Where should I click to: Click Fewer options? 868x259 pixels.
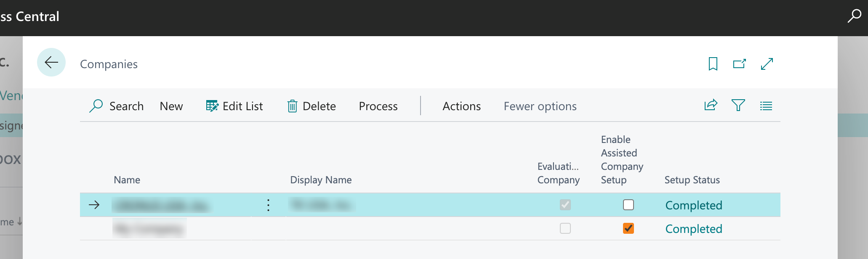coord(540,106)
